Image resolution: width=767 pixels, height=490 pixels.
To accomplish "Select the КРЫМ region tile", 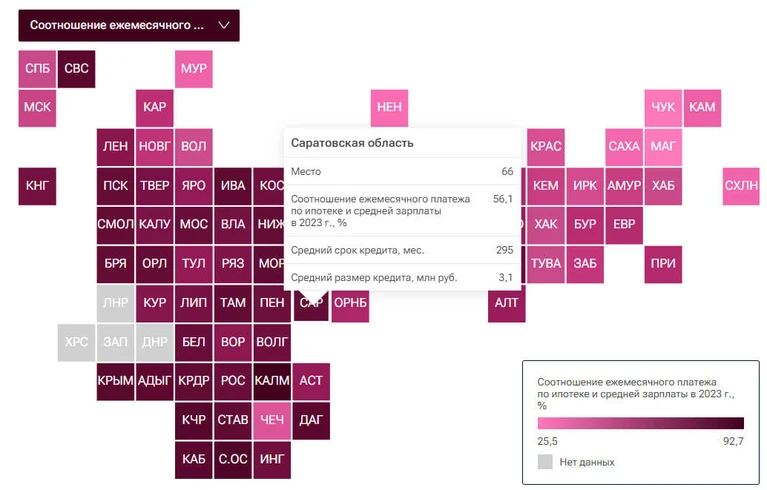I will click(x=115, y=382).
